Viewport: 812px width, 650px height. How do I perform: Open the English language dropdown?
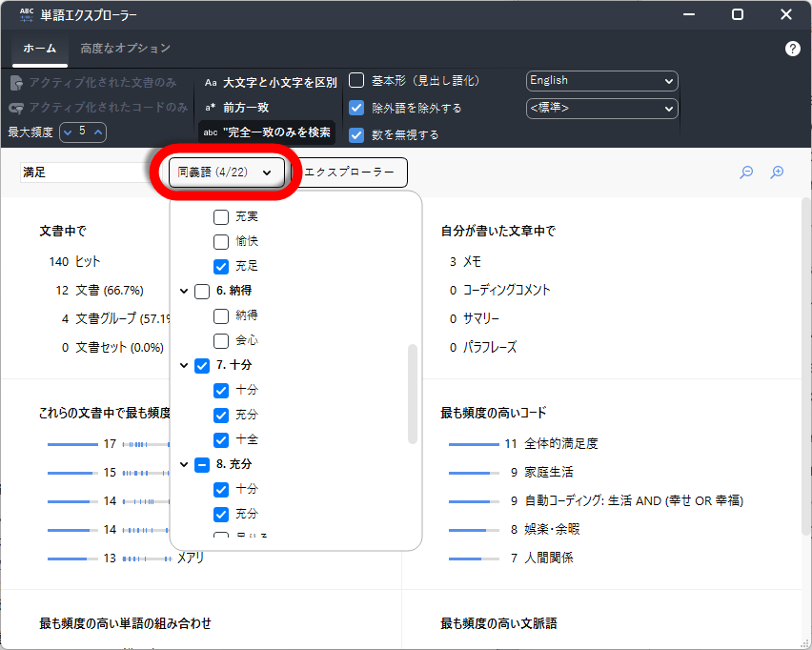coord(601,81)
